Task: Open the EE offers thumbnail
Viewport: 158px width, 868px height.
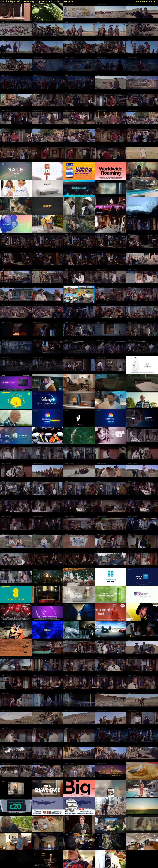Action: click(16, 594)
